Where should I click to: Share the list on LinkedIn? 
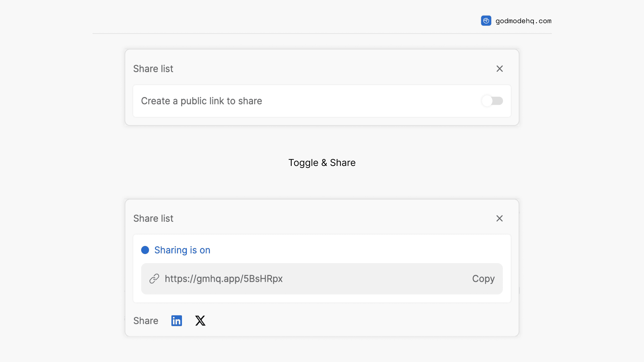coord(176,321)
